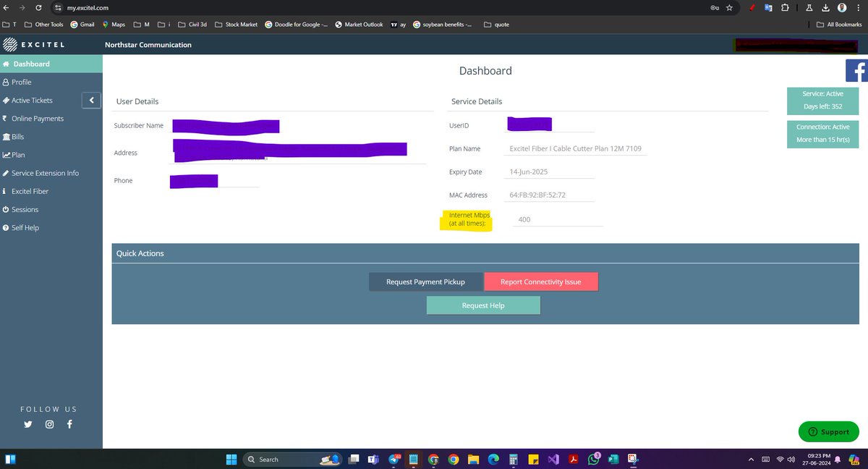This screenshot has height=469, width=868.
Task: Open Excitel Fiber sidebar entry
Action: (x=51, y=191)
